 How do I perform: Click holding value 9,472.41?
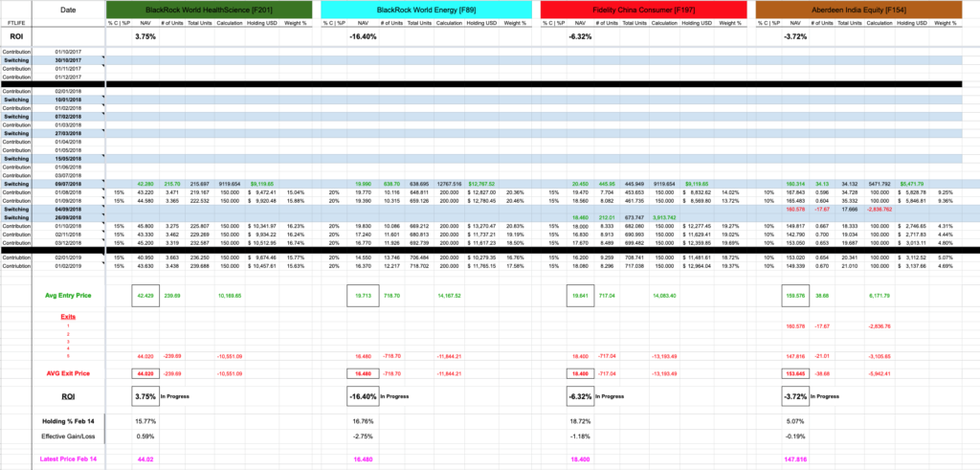(x=264, y=192)
